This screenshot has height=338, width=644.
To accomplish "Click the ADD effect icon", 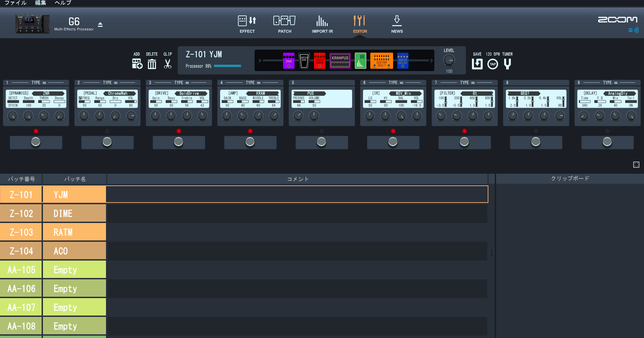I will click(x=137, y=64).
